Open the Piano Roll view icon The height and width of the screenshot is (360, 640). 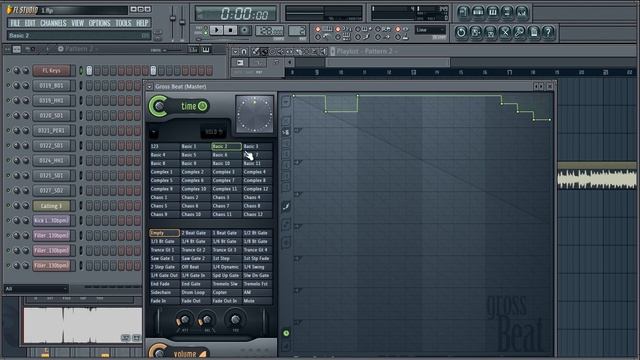click(x=492, y=12)
